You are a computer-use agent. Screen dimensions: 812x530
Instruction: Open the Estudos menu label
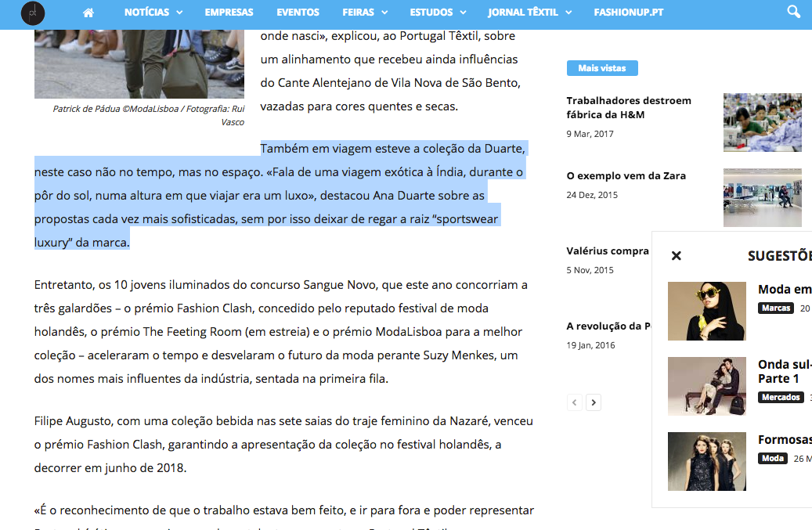pos(431,13)
